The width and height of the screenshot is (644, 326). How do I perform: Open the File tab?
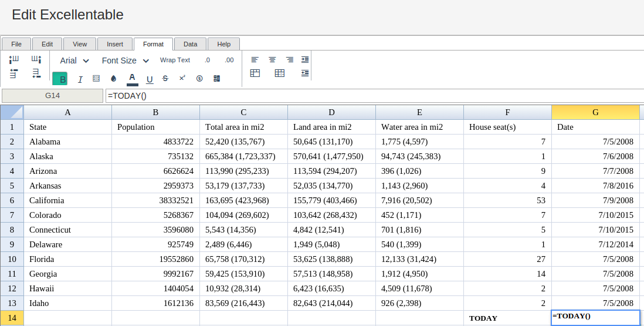pos(16,44)
